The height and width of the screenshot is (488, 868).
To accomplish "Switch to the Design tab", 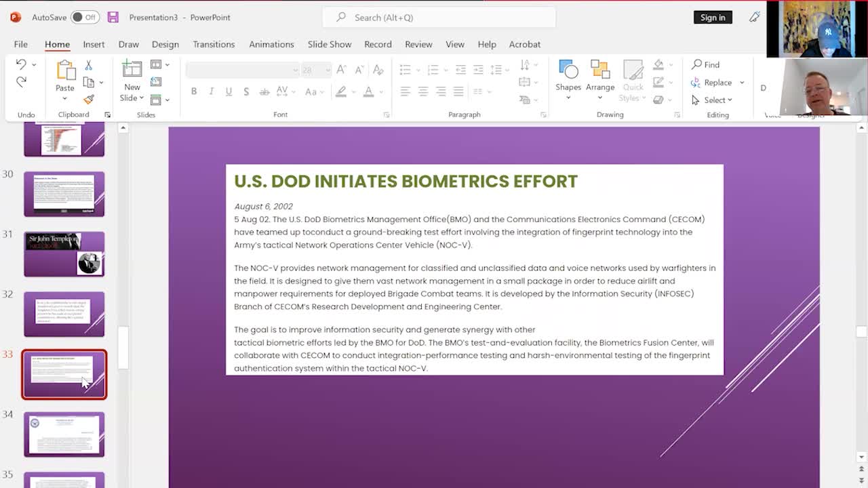I will click(165, 44).
